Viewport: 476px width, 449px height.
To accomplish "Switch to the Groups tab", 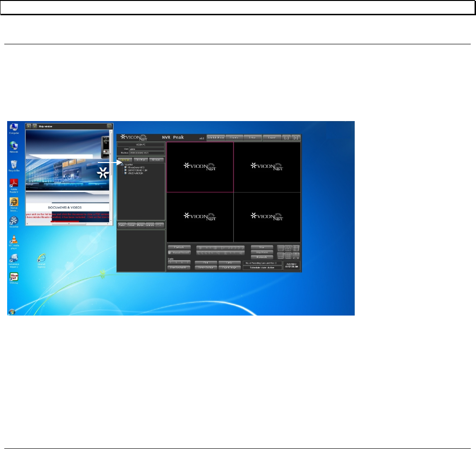I will 156,160.
